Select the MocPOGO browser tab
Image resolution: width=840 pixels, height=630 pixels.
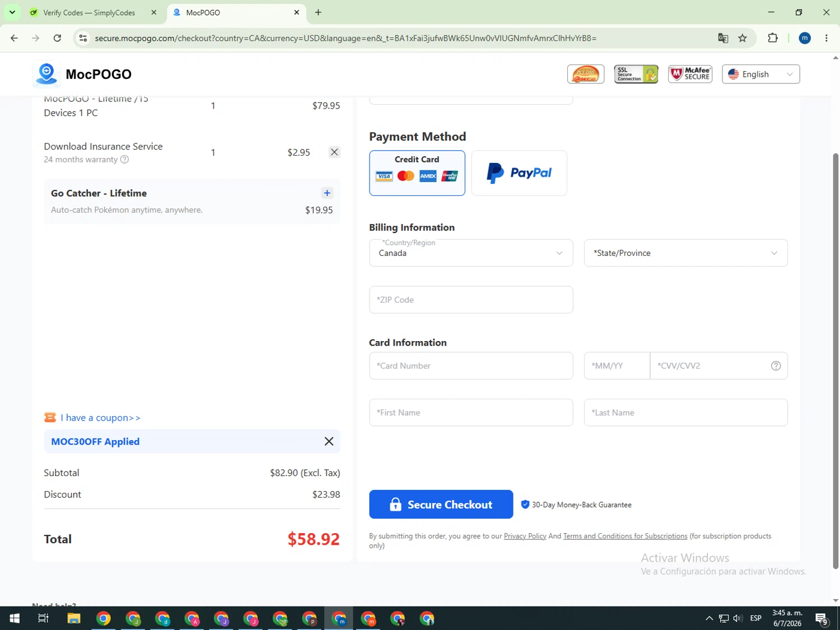coord(236,12)
